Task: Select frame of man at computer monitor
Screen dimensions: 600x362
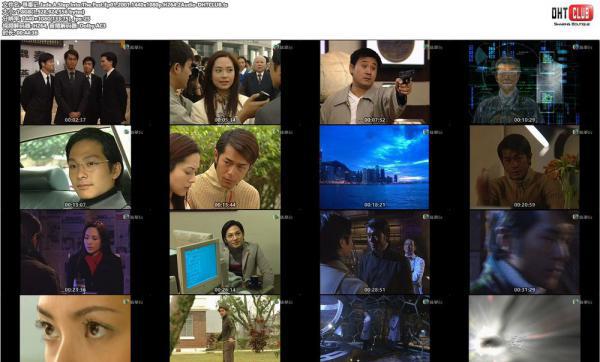Action: [225, 252]
